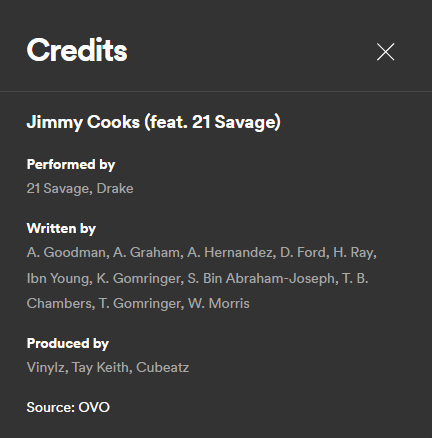Close the Credits dialog with X icon
Viewport: 432px width, 438px height.
385,52
